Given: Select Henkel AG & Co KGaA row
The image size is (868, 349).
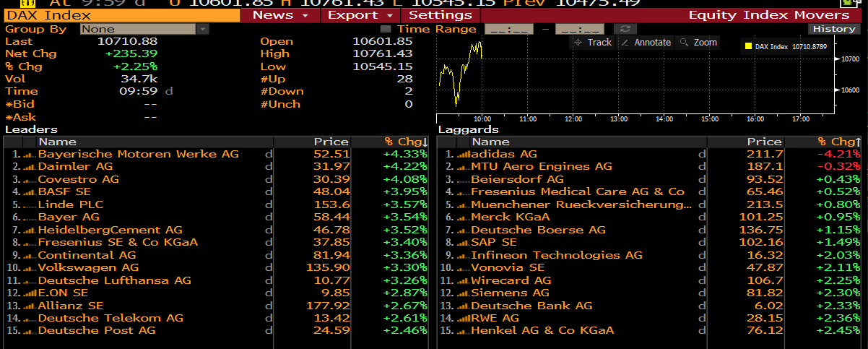Looking at the screenshot, I should 650,331.
